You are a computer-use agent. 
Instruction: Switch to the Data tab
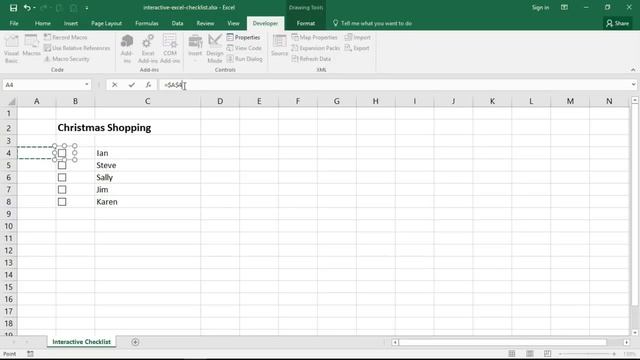pos(177,23)
